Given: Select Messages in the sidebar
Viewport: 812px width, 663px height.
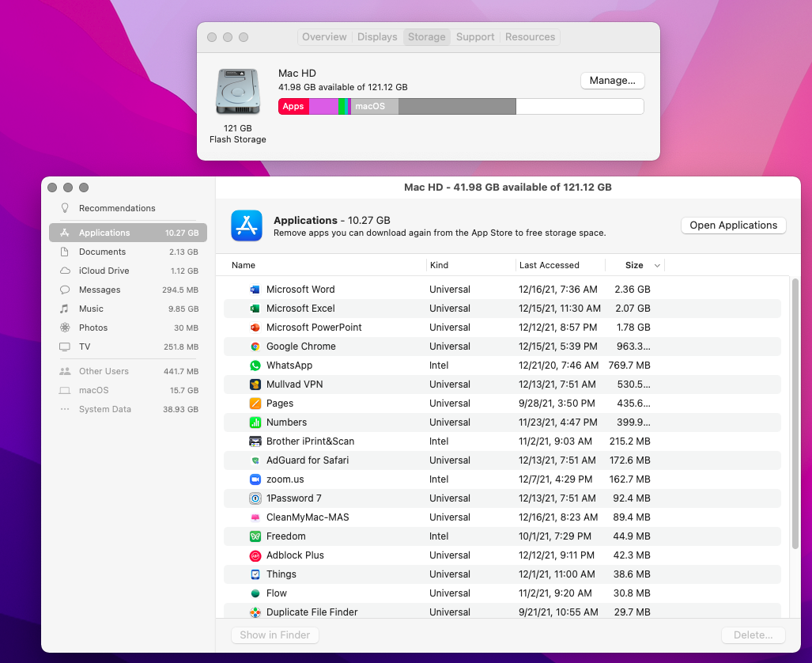Looking at the screenshot, I should click(128, 290).
